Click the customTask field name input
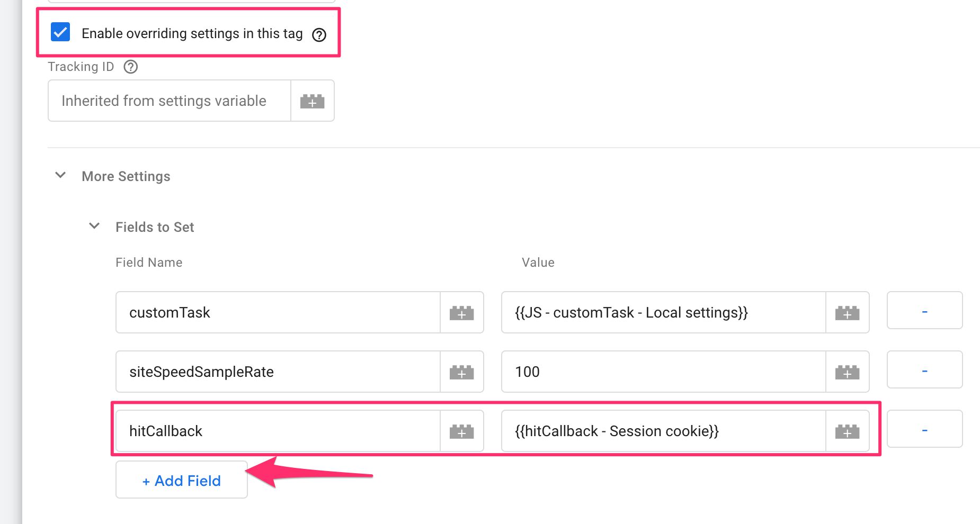 (278, 312)
